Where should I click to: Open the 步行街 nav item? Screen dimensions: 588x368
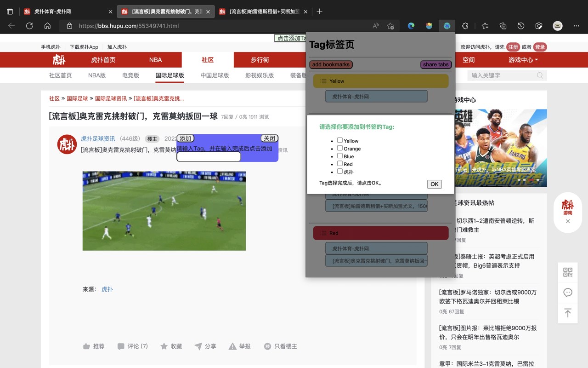pyautogui.click(x=260, y=60)
